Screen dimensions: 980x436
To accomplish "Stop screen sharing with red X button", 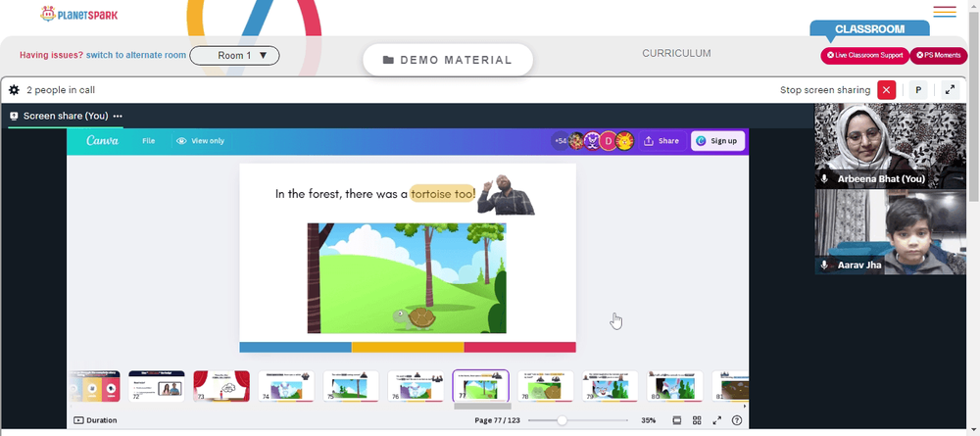I will coord(886,90).
